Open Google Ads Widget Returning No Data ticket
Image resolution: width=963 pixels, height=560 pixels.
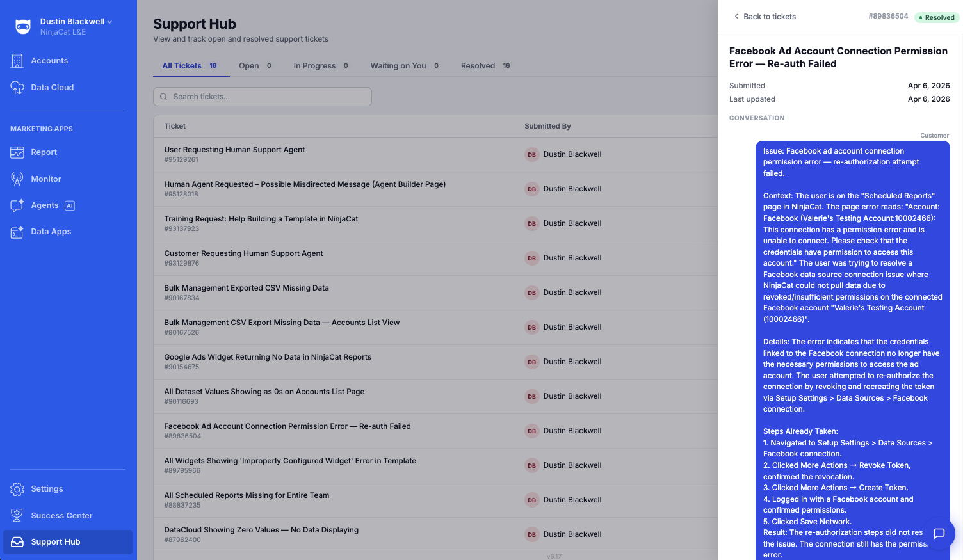click(x=268, y=357)
